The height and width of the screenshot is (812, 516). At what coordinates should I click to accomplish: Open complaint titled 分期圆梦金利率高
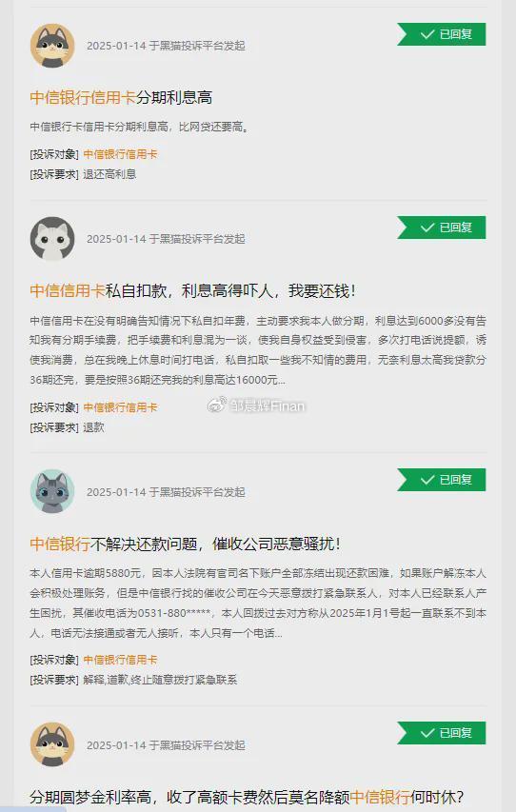247,797
